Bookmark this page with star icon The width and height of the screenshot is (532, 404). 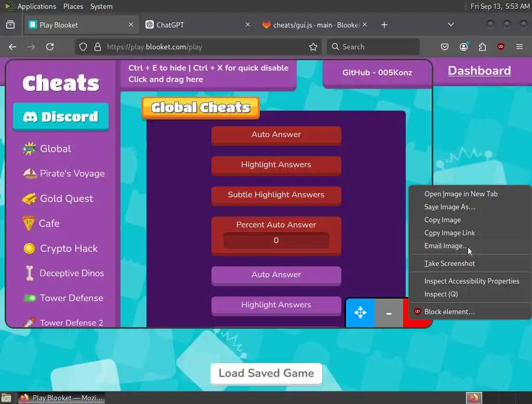(313, 47)
